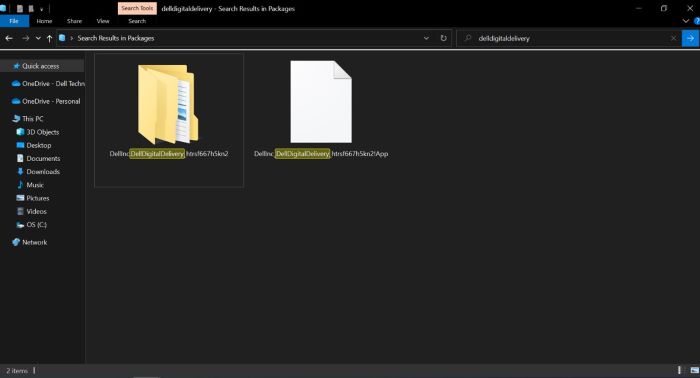The image size is (700, 378).
Task: Select the DellInc.DellDigitalDelivery folder thumbnail
Action: [x=169, y=104]
